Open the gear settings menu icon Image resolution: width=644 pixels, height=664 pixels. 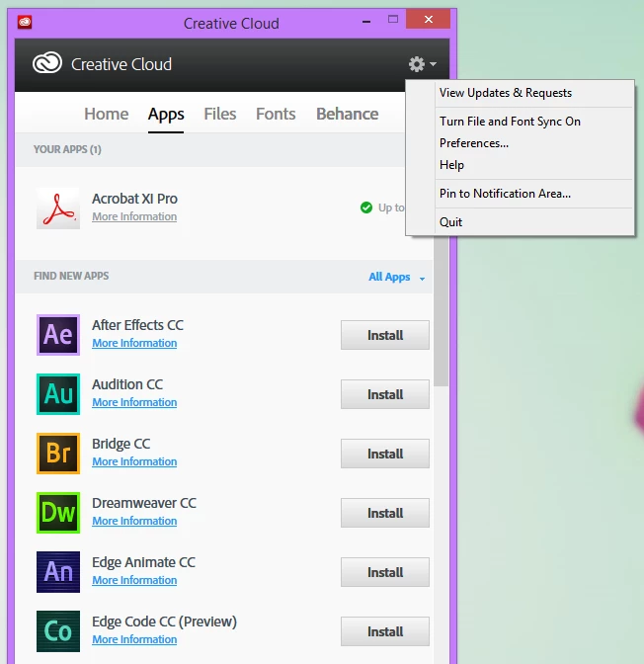coord(417,64)
